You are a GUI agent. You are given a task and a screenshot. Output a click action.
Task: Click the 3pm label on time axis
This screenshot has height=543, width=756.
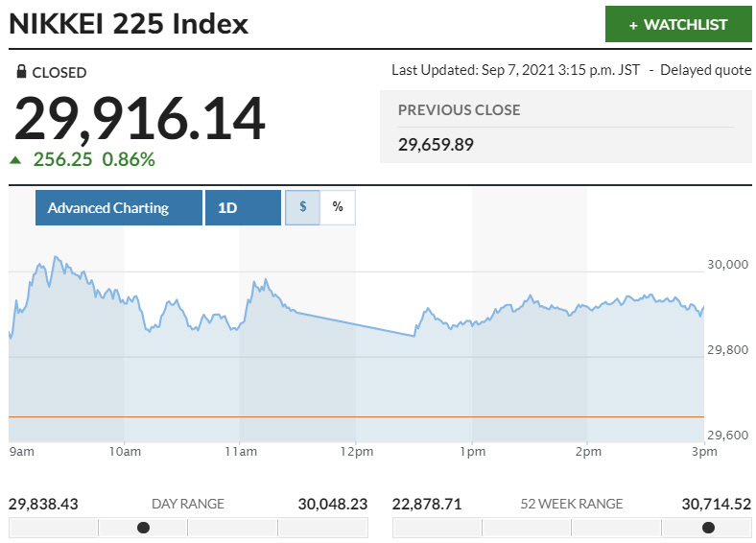point(704,452)
